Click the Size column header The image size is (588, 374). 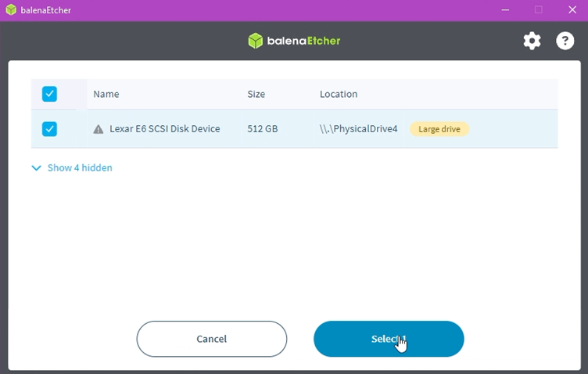(x=256, y=94)
